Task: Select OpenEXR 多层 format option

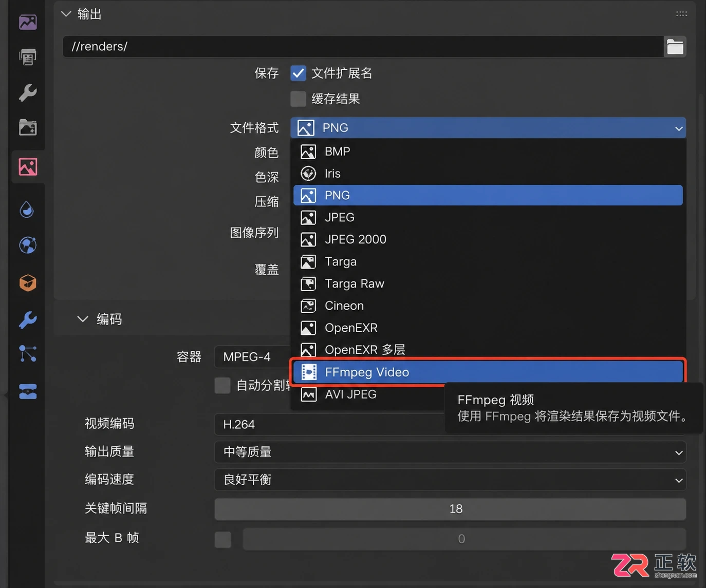Action: [x=488, y=350]
